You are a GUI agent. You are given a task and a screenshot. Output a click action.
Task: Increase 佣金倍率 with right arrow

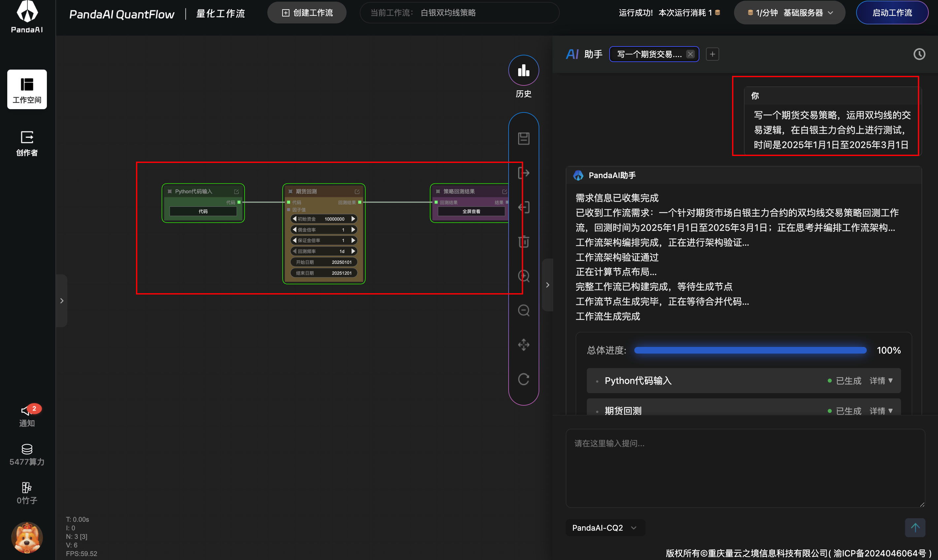(353, 230)
